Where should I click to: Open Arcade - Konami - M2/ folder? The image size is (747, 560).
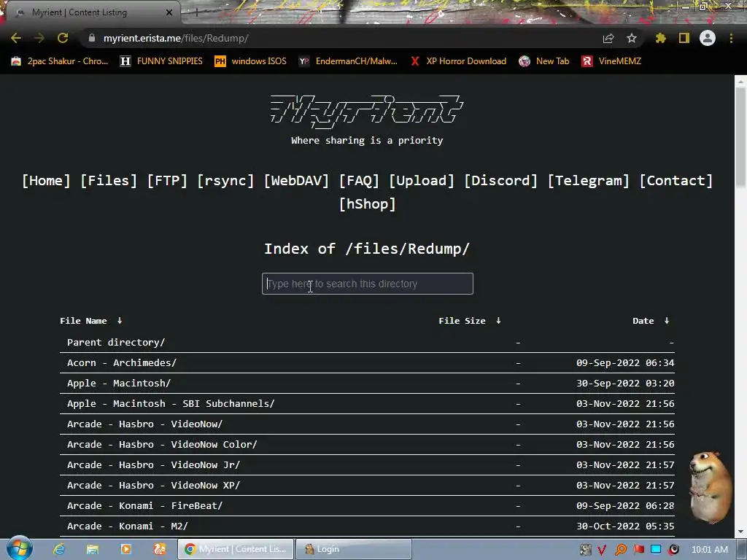pos(127,526)
